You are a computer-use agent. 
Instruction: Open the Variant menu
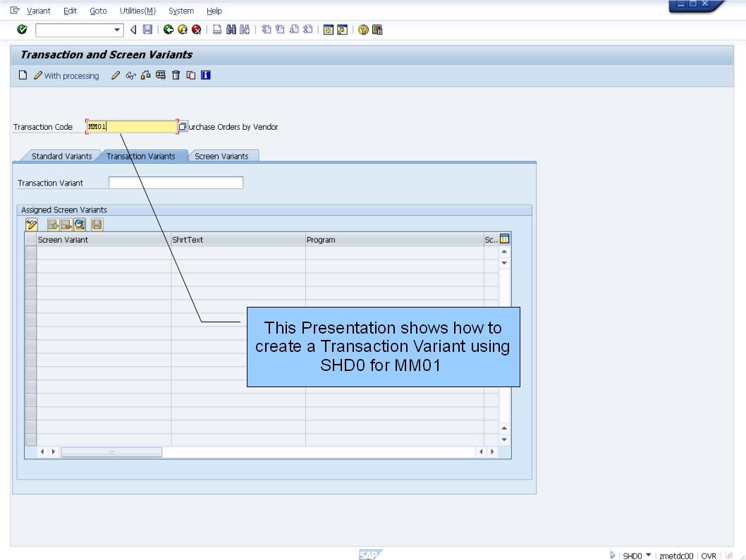coord(39,11)
